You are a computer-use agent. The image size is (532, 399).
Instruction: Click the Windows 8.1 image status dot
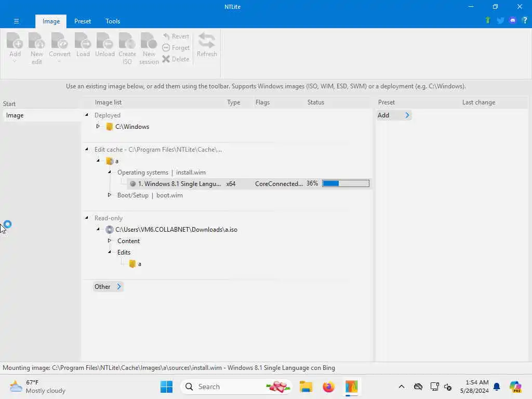point(132,184)
